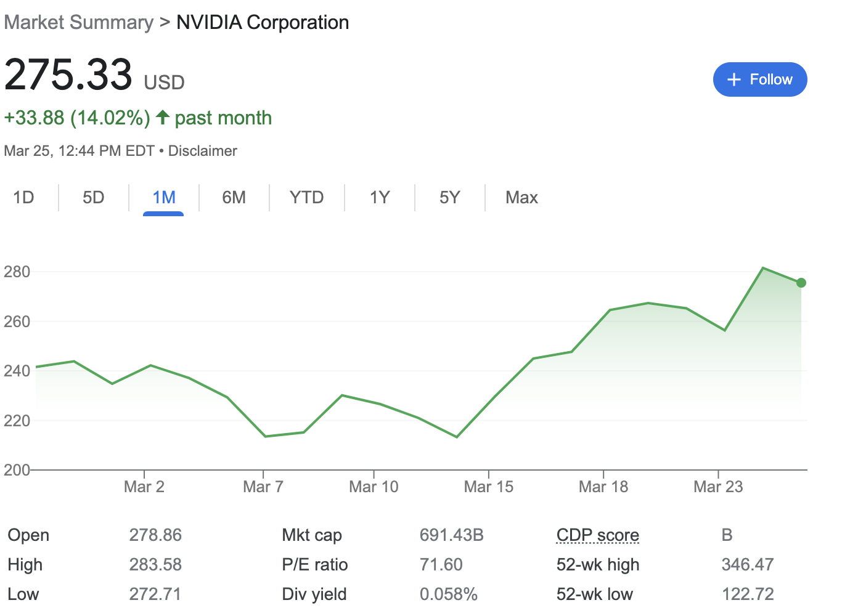This screenshot has height=616, width=858.
Task: Switch chart to 6M range
Action: tap(234, 198)
